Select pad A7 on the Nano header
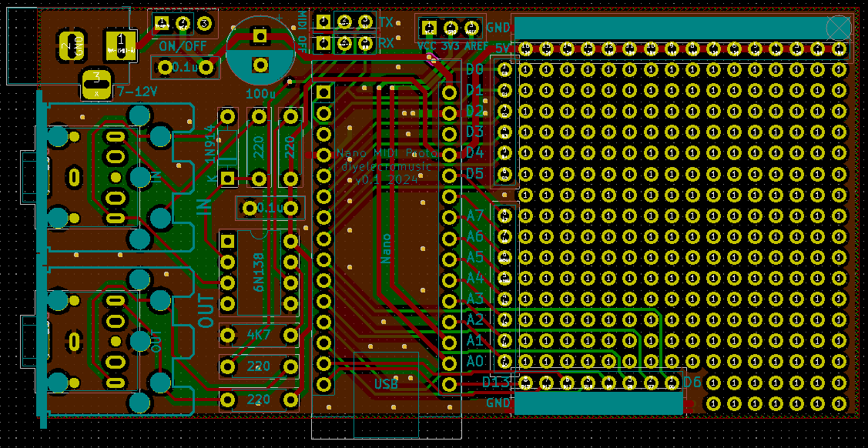 [449, 216]
